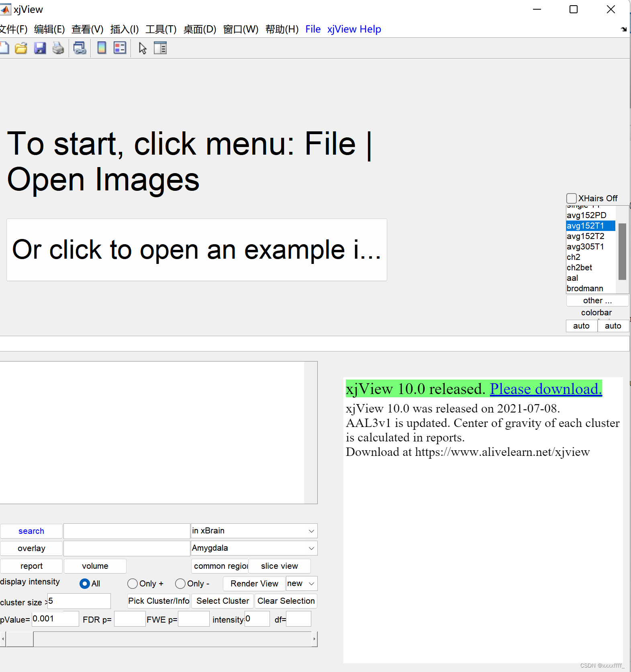Click the intensity input field
This screenshot has height=672, width=631.
257,619
